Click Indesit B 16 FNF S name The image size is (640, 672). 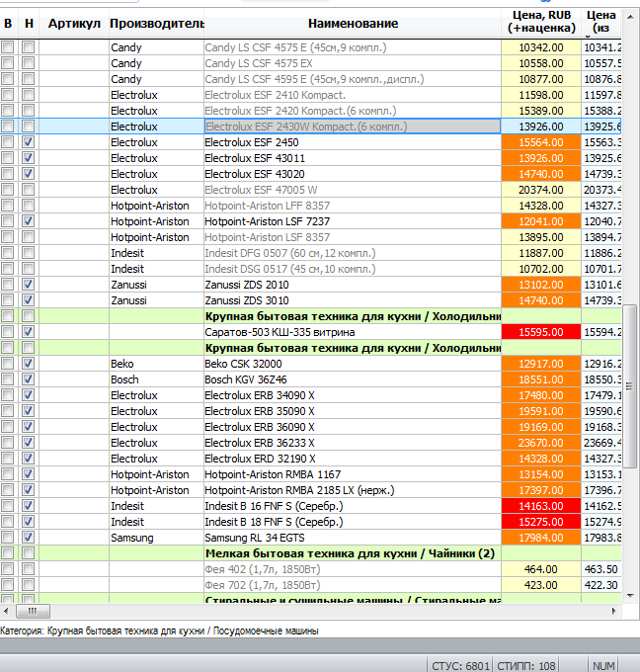pyautogui.click(x=353, y=506)
